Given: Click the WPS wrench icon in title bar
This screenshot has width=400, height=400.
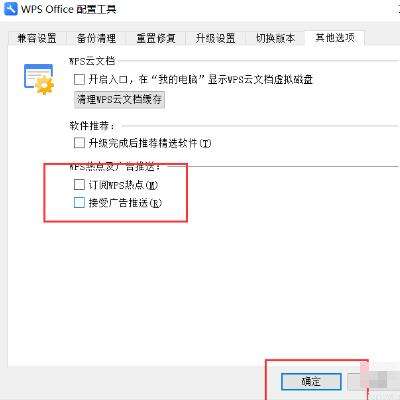Looking at the screenshot, I should click(10, 9).
